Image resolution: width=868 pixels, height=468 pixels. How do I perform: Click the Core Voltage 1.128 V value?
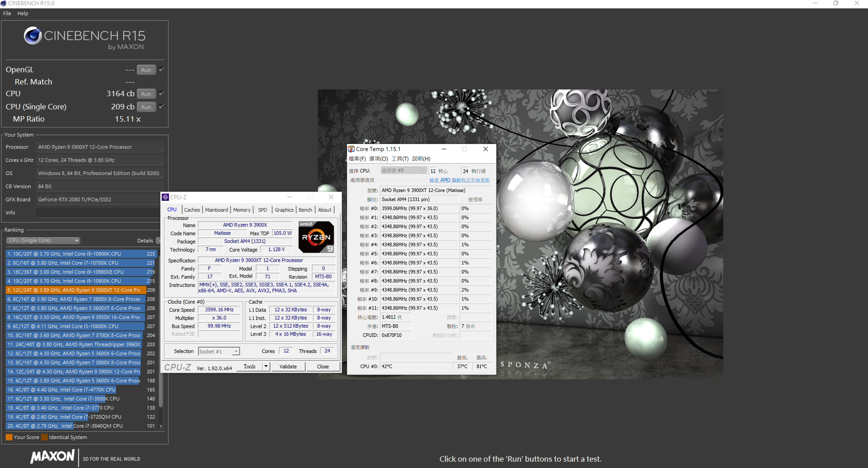tap(276, 250)
